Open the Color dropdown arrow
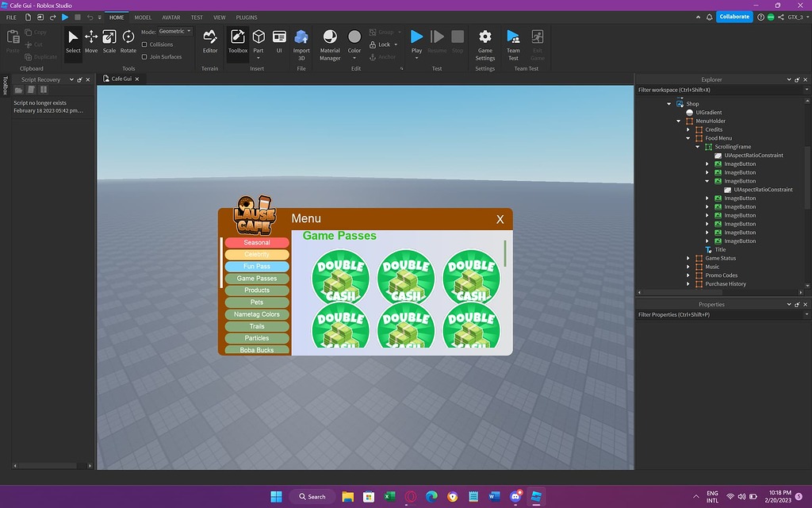 tap(354, 57)
